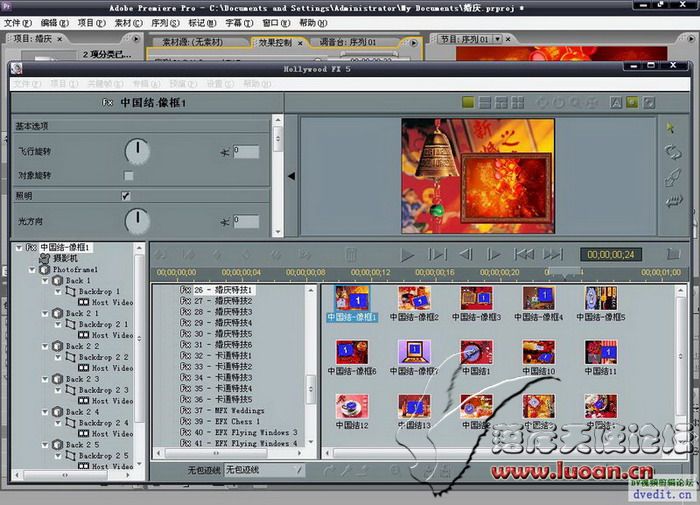Screen dimensions: 700x505
Task: Switch to single view layout icon
Action: pos(468,103)
